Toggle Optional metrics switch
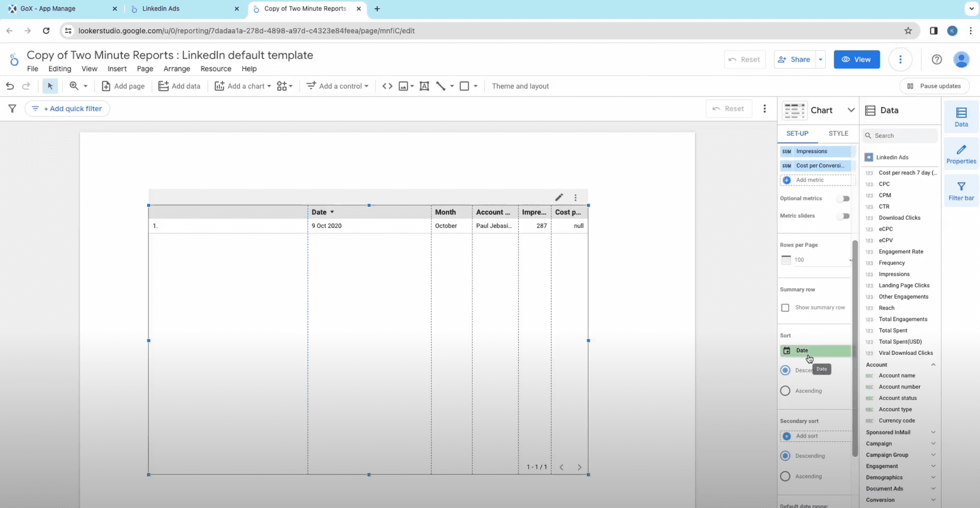Image resolution: width=980 pixels, height=508 pixels. 844,198
